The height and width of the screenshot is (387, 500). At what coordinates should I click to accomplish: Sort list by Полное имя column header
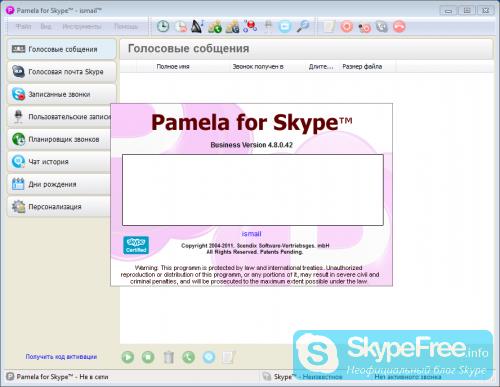[x=173, y=67]
